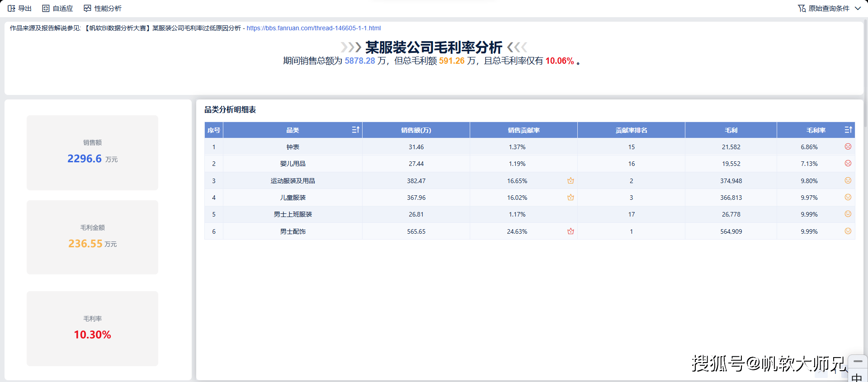Click the 销售额 2296.6 万元 KPI card
Screen dimensions: 868x382
coord(92,152)
